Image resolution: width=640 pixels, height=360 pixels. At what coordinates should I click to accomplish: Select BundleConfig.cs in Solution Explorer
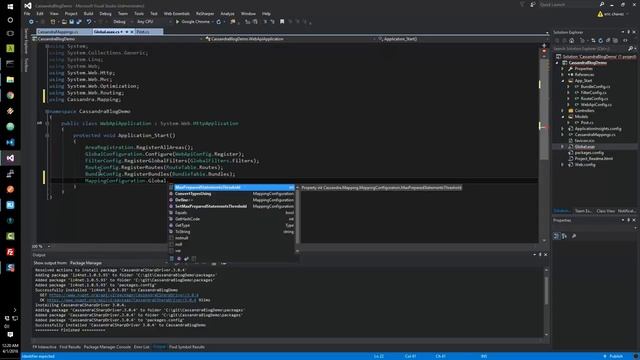pos(595,87)
